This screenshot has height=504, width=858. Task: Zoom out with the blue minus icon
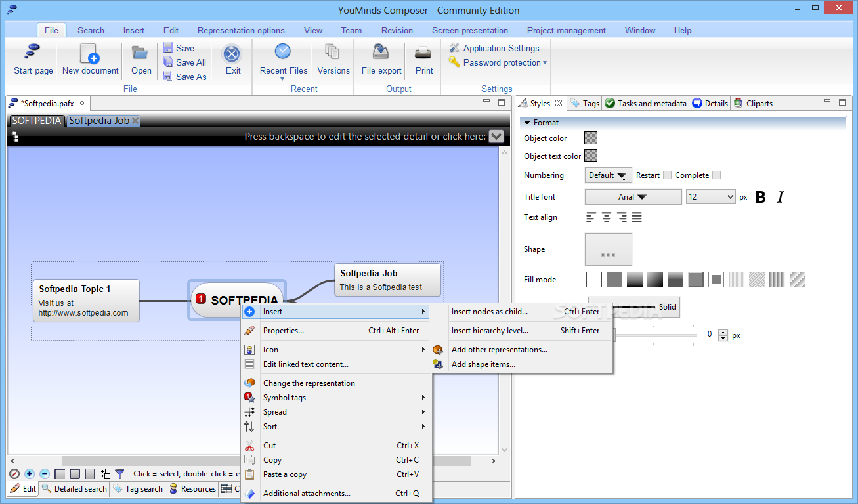coord(45,473)
